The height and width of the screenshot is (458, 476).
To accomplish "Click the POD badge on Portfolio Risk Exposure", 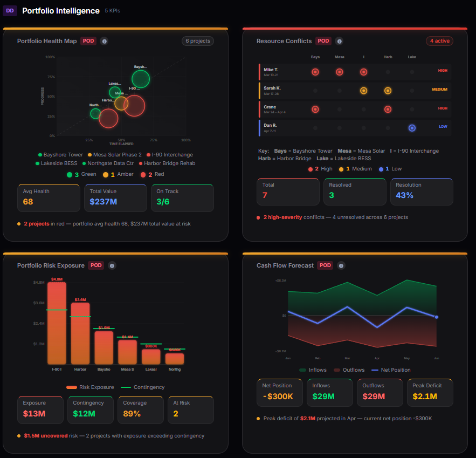I will tap(96, 265).
